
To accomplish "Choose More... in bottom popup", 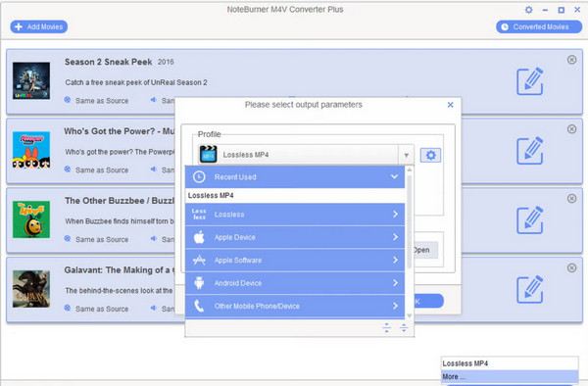I will pos(510,376).
